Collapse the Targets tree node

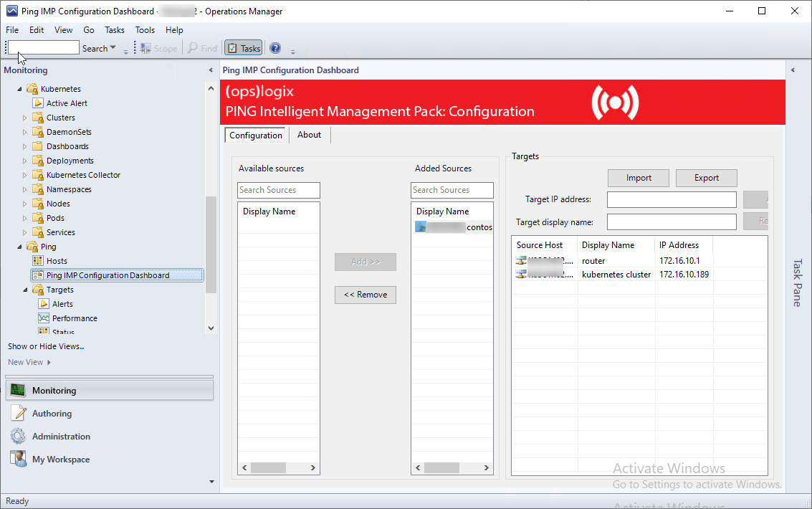click(25, 290)
